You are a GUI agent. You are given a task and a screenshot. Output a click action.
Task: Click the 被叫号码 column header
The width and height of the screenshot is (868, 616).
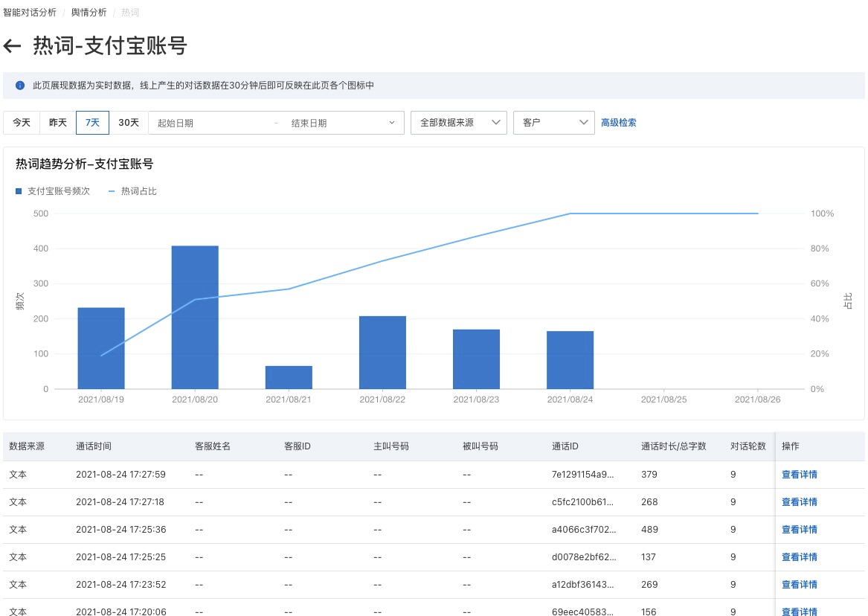(480, 446)
